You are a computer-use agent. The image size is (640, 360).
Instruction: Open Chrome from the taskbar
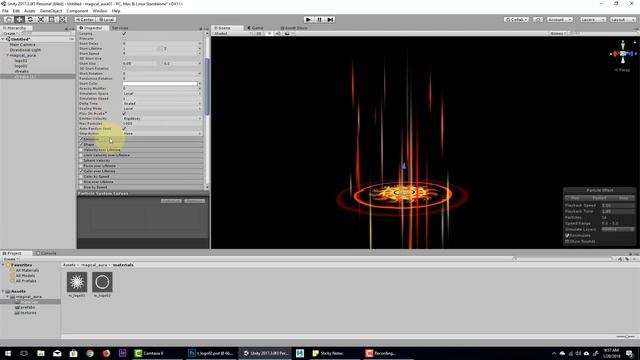pos(90,353)
